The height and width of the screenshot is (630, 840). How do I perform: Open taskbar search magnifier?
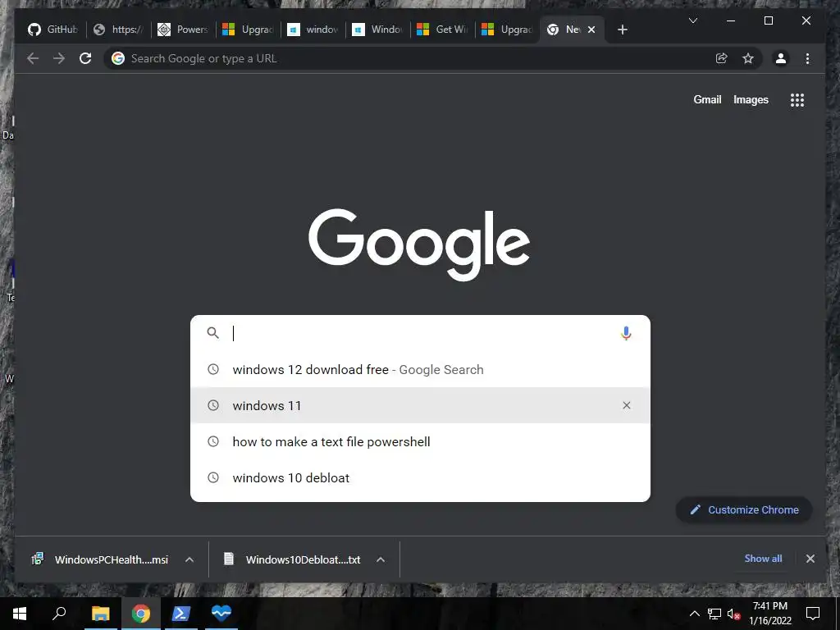pos(59,614)
